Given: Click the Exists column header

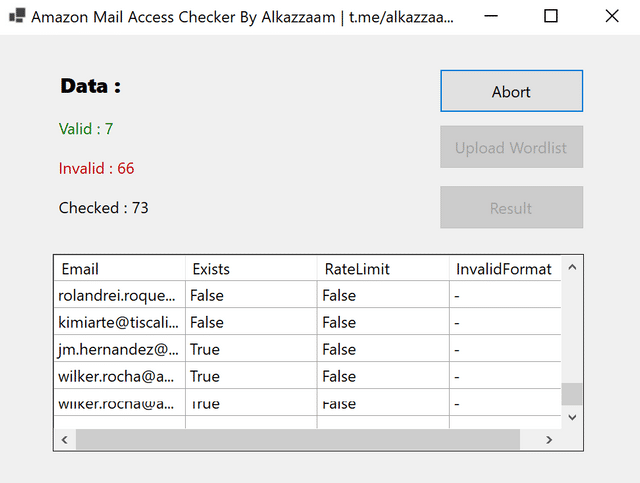Looking at the screenshot, I should 251,268.
